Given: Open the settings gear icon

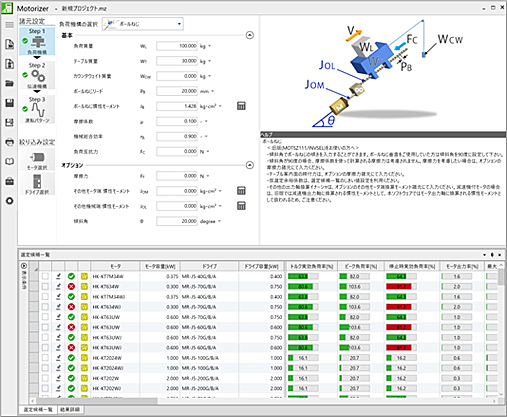Looking at the screenshot, I should pos(9,201).
